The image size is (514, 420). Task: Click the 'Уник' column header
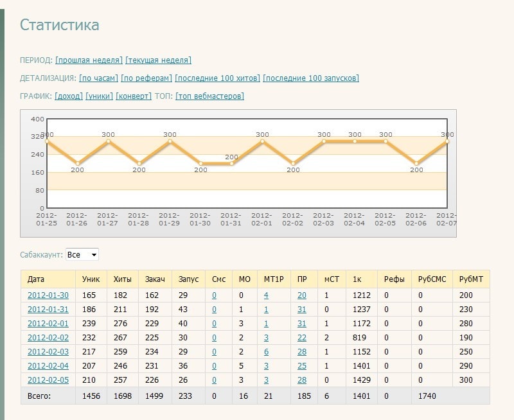pyautogui.click(x=91, y=279)
